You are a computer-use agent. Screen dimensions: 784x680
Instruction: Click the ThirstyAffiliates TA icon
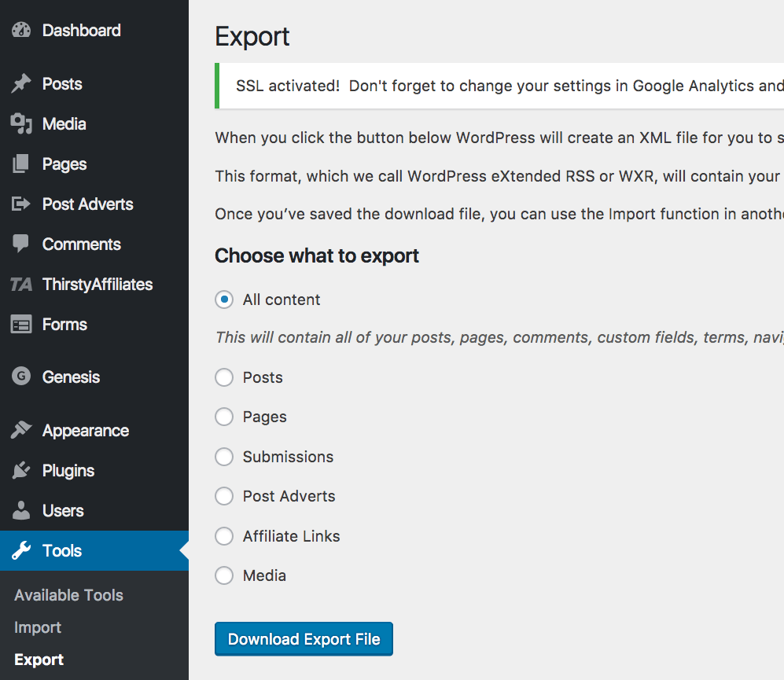21,285
